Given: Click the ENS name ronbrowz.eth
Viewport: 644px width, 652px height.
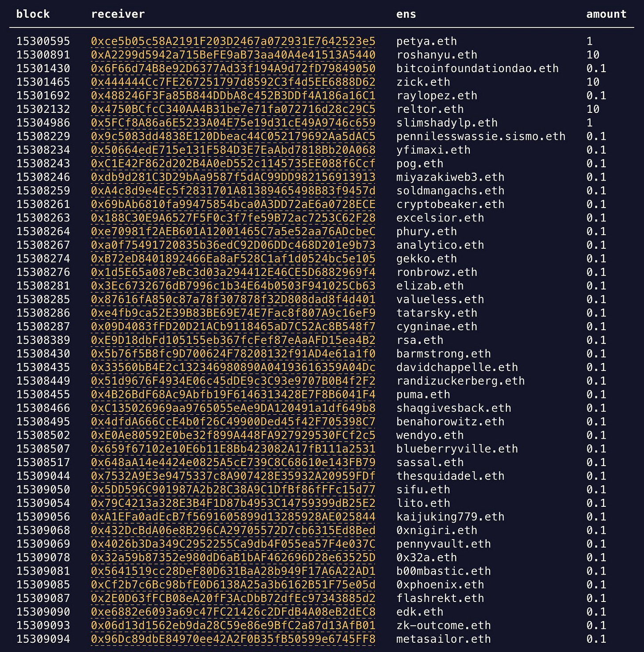Looking at the screenshot, I should [x=437, y=272].
